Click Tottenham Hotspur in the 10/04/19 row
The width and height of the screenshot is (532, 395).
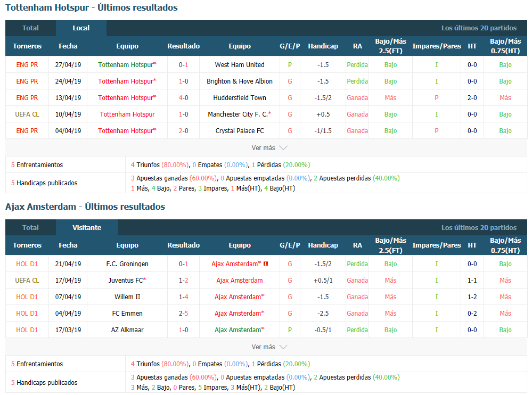click(127, 114)
